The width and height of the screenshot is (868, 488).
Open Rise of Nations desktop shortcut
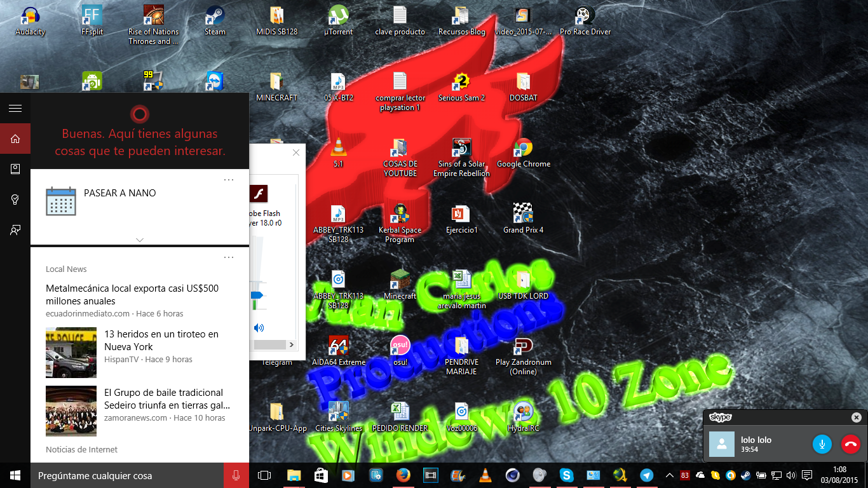pos(153,25)
